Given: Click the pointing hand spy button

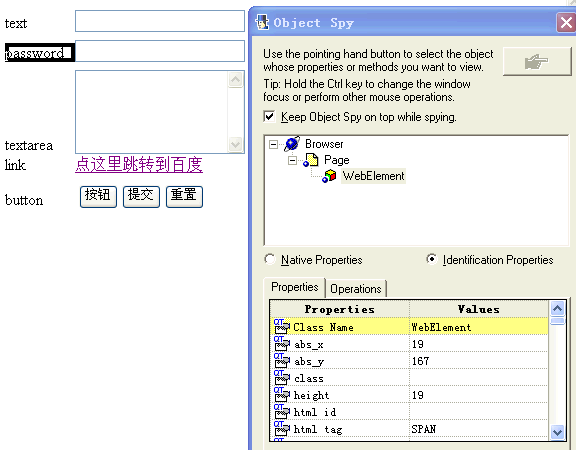Looking at the screenshot, I should coord(537,61).
